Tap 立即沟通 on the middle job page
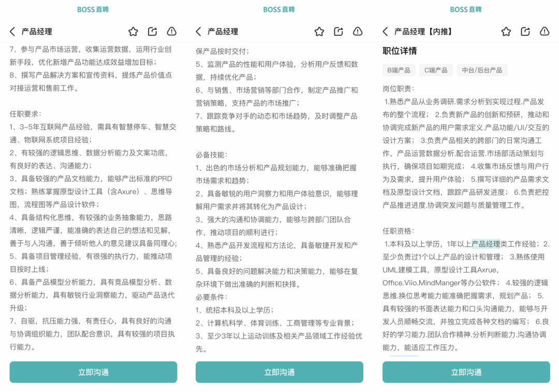The image size is (559, 392). (279, 372)
